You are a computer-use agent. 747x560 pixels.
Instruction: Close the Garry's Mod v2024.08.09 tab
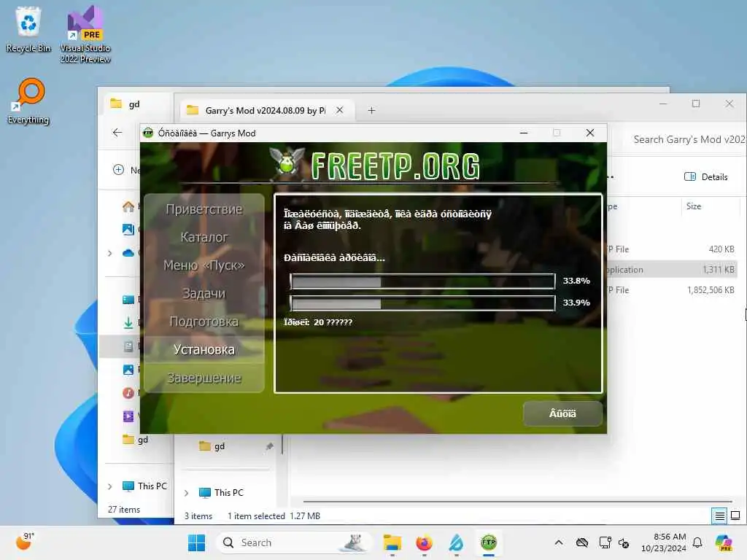(340, 110)
